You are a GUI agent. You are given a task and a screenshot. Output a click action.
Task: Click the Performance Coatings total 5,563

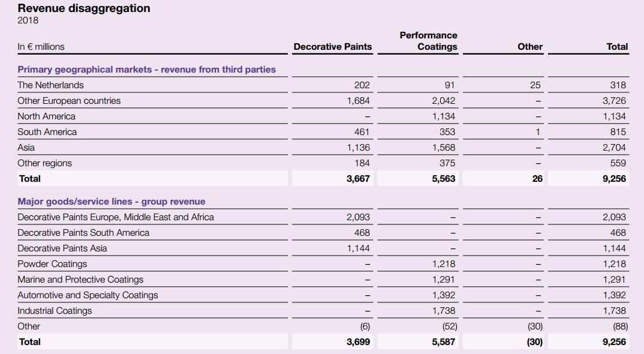point(444,179)
